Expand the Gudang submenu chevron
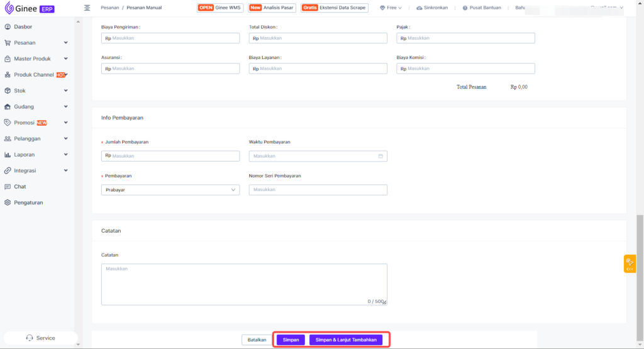The width and height of the screenshot is (644, 349). (x=65, y=107)
